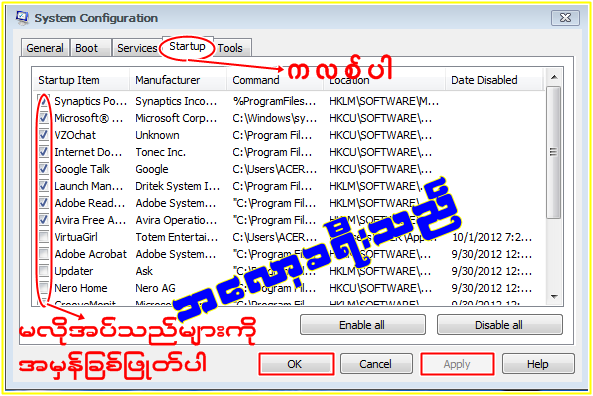This screenshot has height=396, width=593.
Task: Enable the VirtuaGirl startup checkbox
Action: click(x=44, y=237)
